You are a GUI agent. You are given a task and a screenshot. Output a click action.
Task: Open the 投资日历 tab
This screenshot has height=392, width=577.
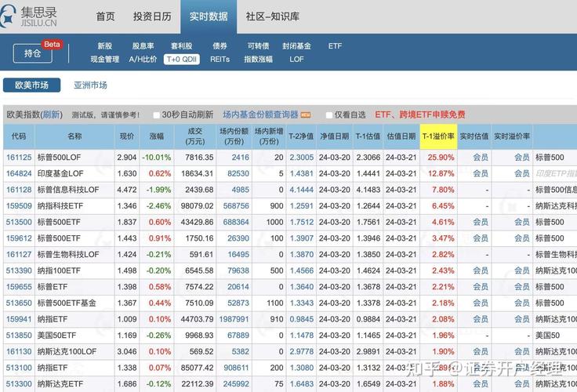(x=152, y=16)
